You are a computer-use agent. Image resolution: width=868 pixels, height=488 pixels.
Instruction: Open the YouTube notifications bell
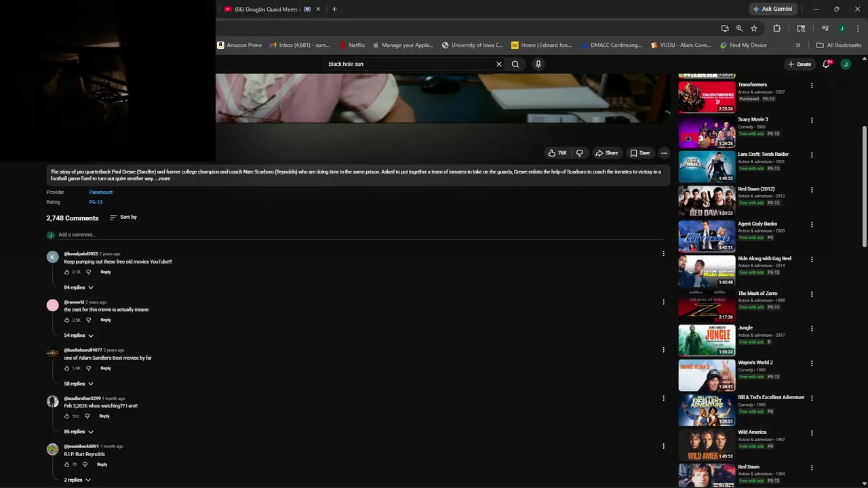tap(826, 64)
